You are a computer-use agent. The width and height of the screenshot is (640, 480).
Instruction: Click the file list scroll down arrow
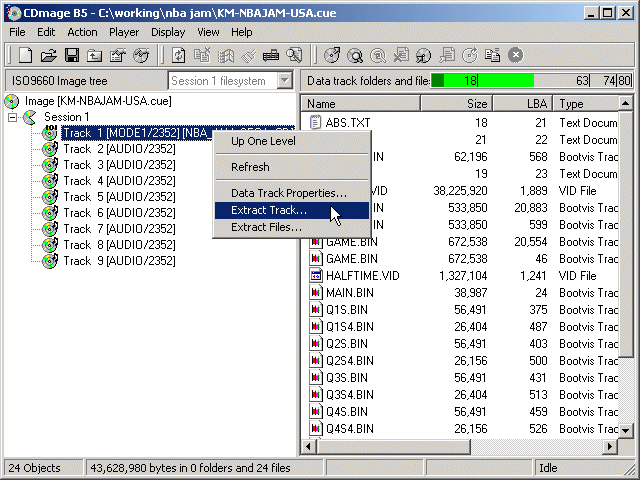click(x=626, y=430)
